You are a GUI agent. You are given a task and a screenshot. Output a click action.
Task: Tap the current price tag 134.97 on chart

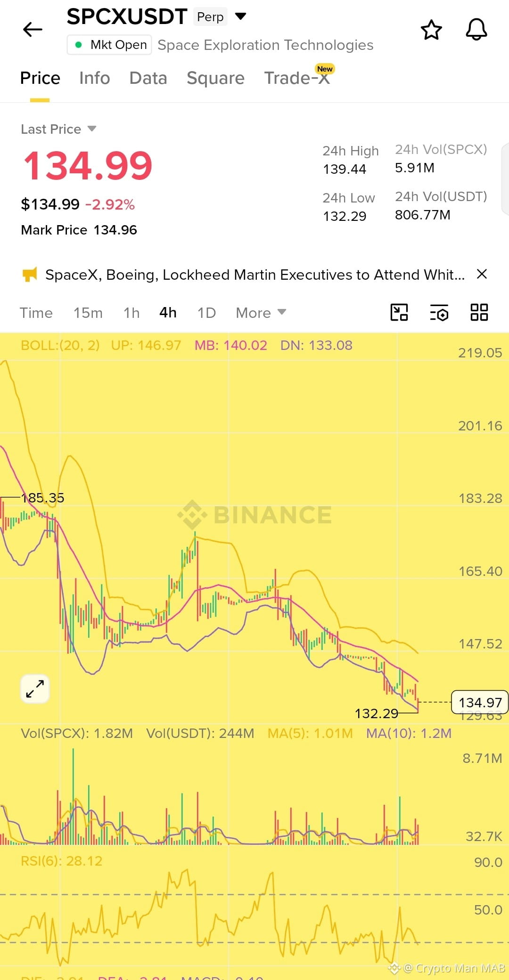(x=480, y=702)
